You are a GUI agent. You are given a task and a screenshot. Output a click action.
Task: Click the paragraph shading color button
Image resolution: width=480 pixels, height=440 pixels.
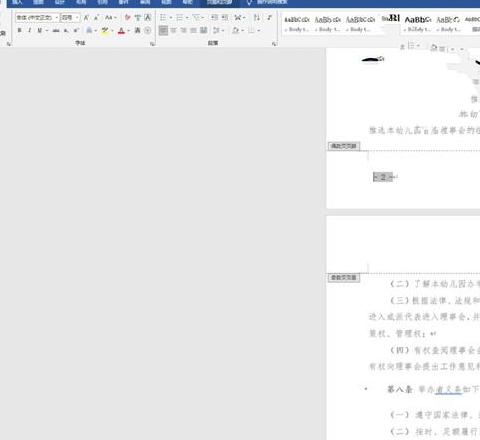pos(236,31)
